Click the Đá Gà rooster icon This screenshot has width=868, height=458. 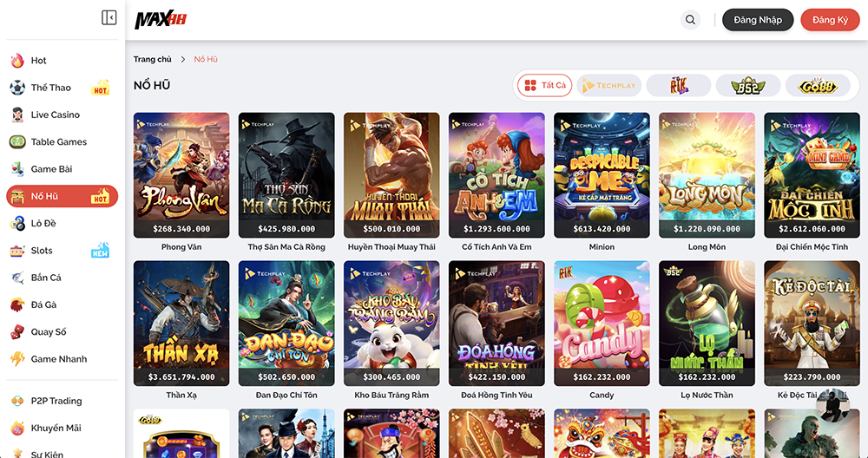pos(17,304)
